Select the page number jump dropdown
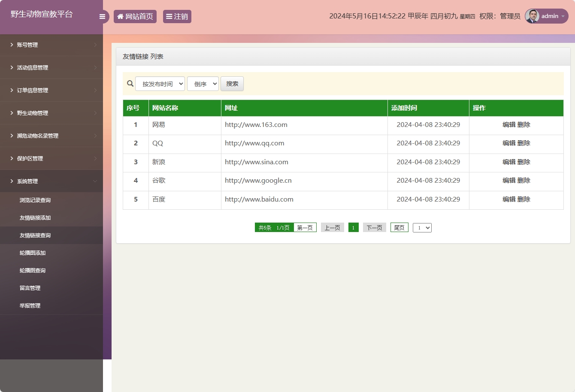Viewport: 575px width, 392px height. pos(422,228)
